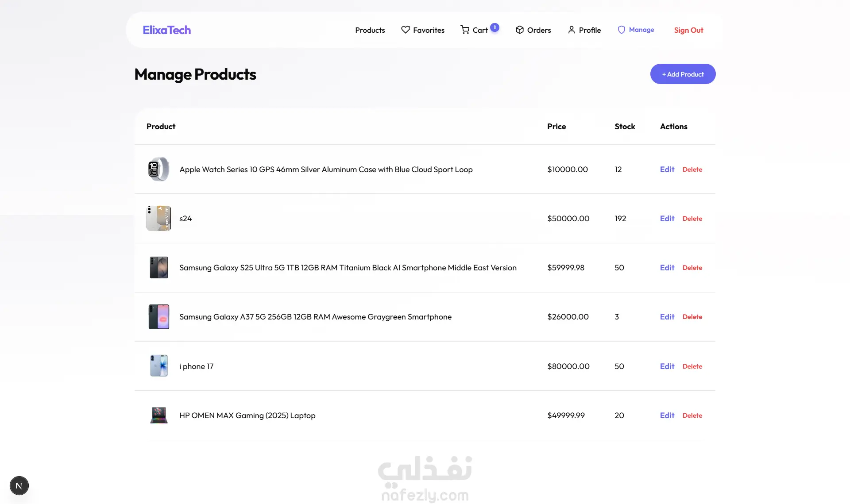Click the Apple Watch product thumbnail
The height and width of the screenshot is (504, 850).
click(159, 169)
